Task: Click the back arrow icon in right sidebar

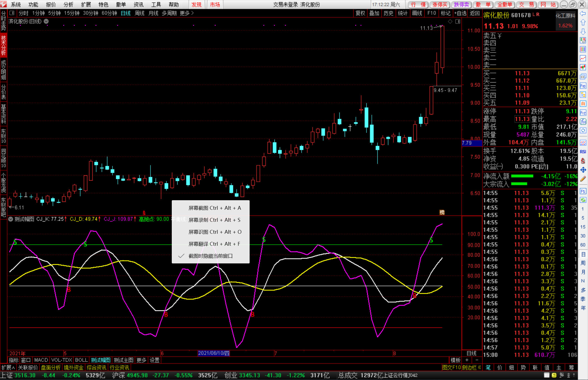Action: tap(583, 13)
